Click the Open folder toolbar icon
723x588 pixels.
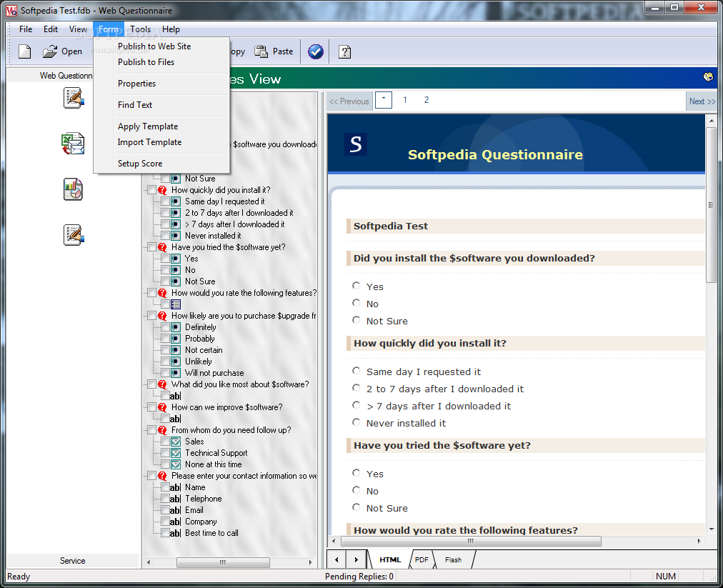50,51
